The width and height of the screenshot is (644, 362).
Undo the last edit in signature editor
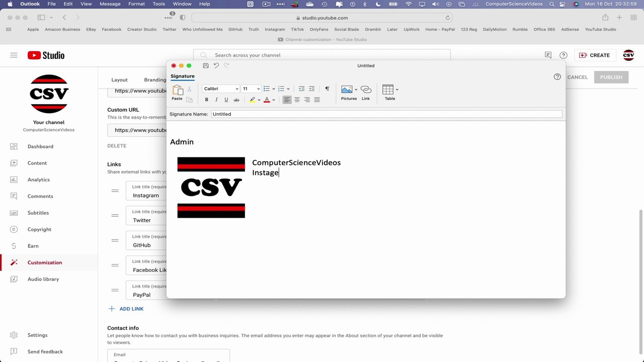pyautogui.click(x=216, y=65)
